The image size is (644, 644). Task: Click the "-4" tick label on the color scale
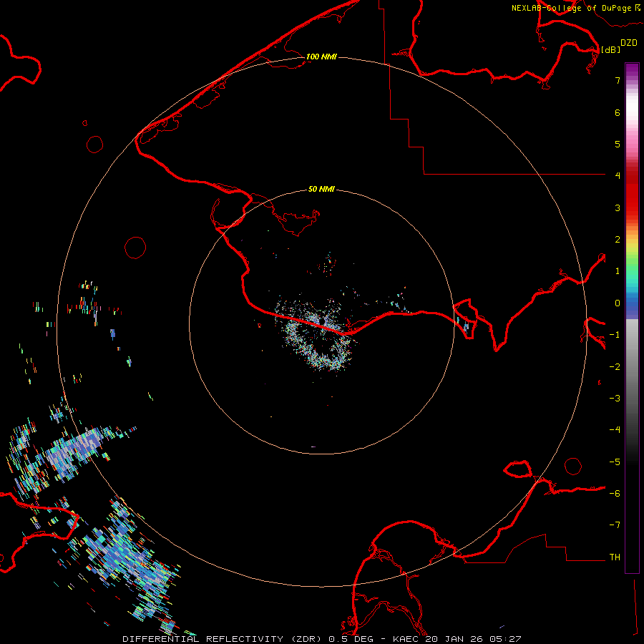tap(615, 430)
